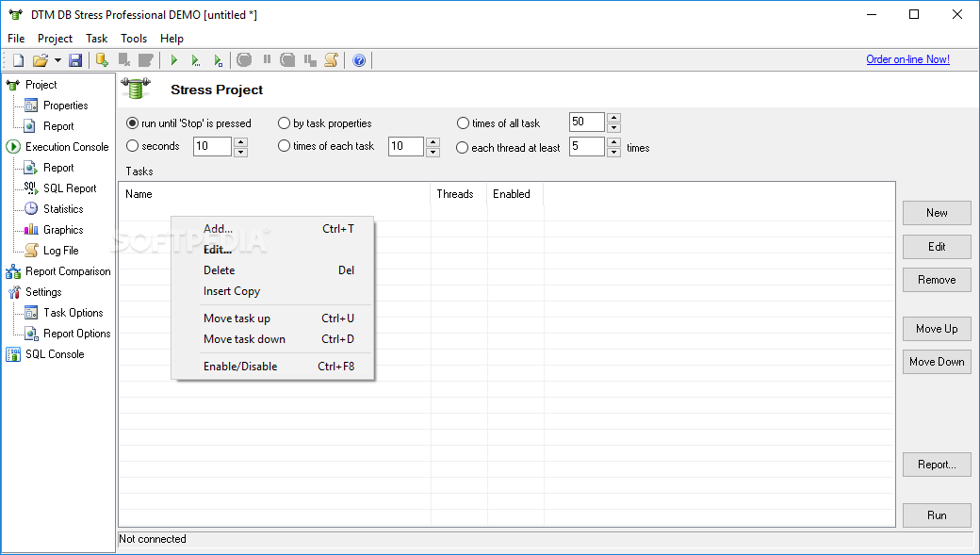Start the run with the green play icon
Screen dimensions: 980x555
174,60
